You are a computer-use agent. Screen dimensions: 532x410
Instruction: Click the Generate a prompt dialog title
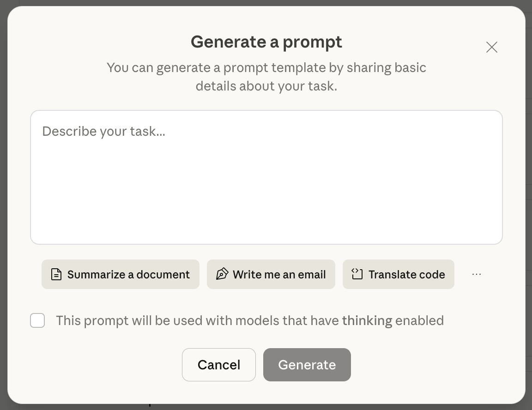266,42
